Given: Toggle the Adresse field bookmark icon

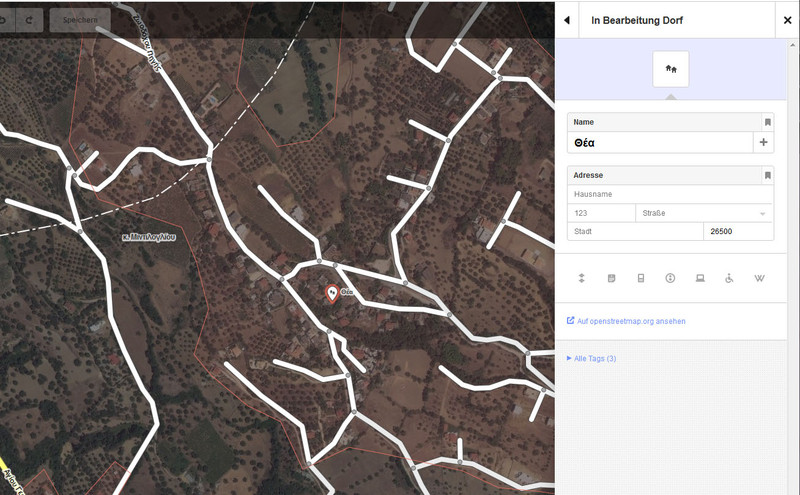Looking at the screenshot, I should click(x=767, y=175).
